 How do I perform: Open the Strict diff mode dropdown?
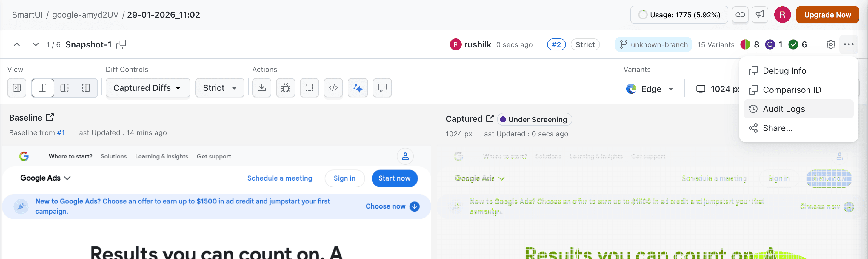(x=219, y=88)
